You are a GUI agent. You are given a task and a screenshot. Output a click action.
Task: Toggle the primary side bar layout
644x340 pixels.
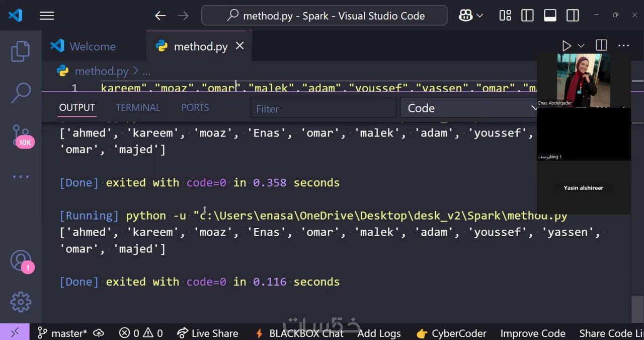(527, 16)
